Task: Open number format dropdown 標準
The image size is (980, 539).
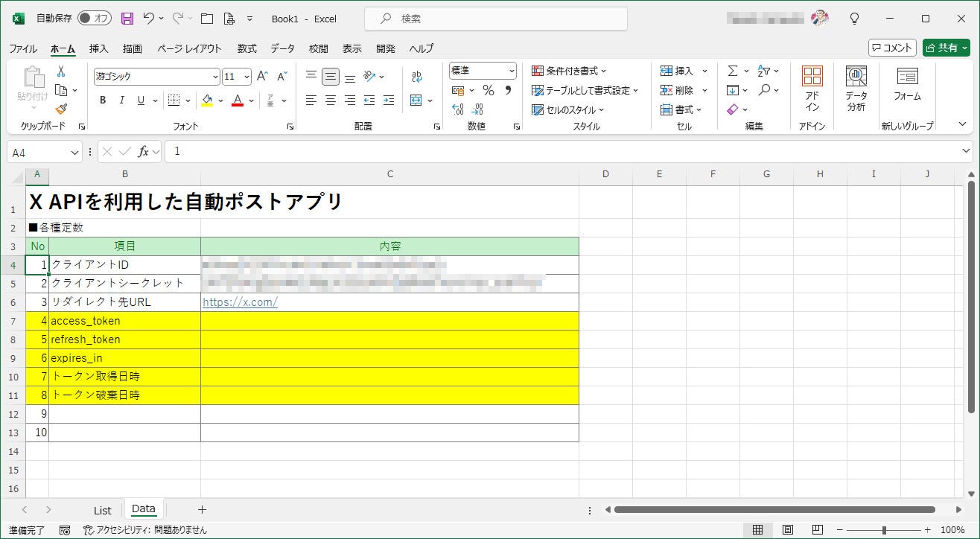Action: (512, 71)
